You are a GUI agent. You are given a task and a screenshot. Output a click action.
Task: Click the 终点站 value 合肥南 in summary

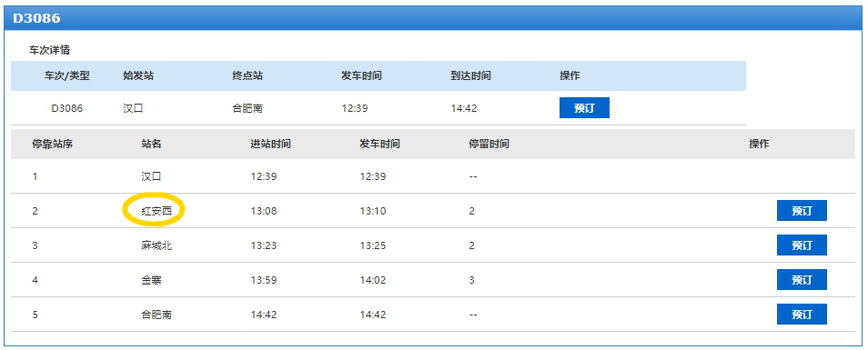click(247, 108)
